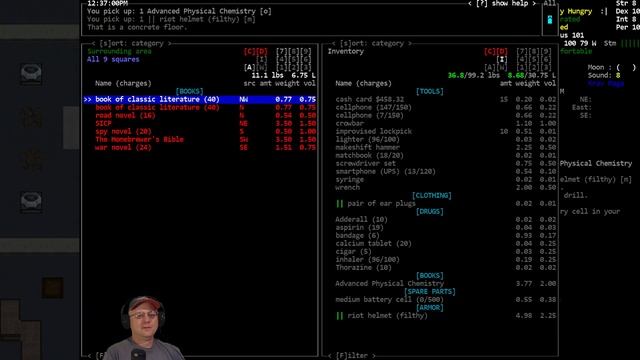640x360 pixels.
Task: Select The Homebrewer's Bible
Action: click(200, 140)
